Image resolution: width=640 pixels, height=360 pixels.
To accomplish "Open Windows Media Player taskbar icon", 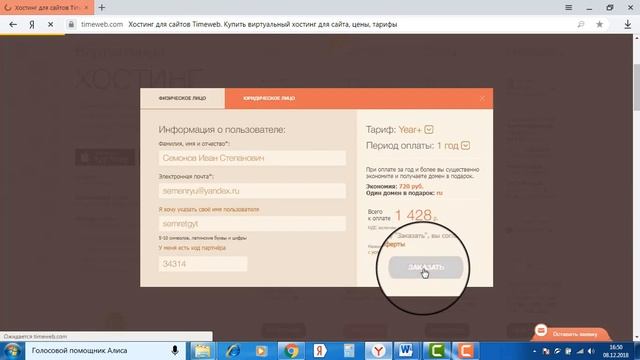I will [x=261, y=351].
